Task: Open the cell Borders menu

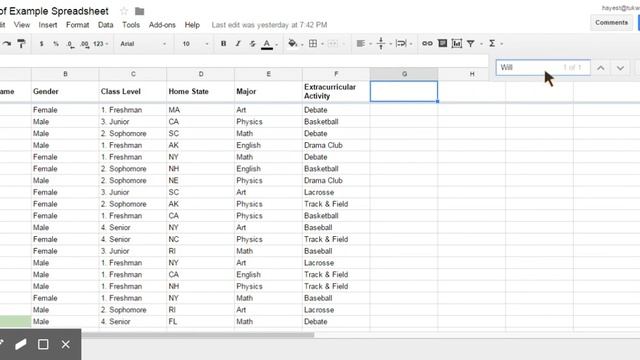Action: [313, 43]
